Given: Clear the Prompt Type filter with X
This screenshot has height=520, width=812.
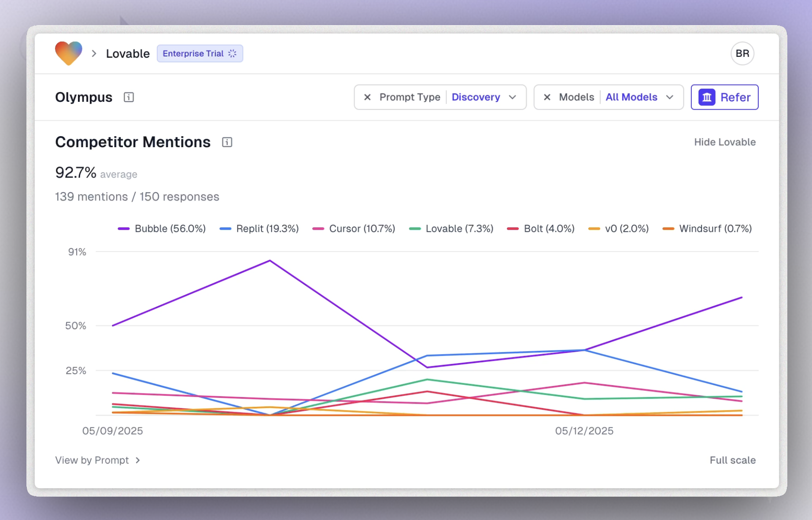Looking at the screenshot, I should [367, 97].
